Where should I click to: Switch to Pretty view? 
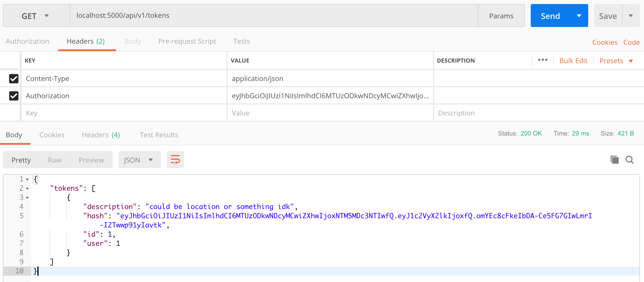[21, 160]
